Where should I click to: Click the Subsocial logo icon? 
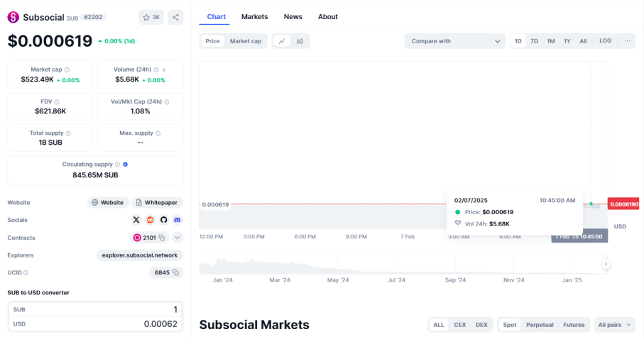coord(13,17)
